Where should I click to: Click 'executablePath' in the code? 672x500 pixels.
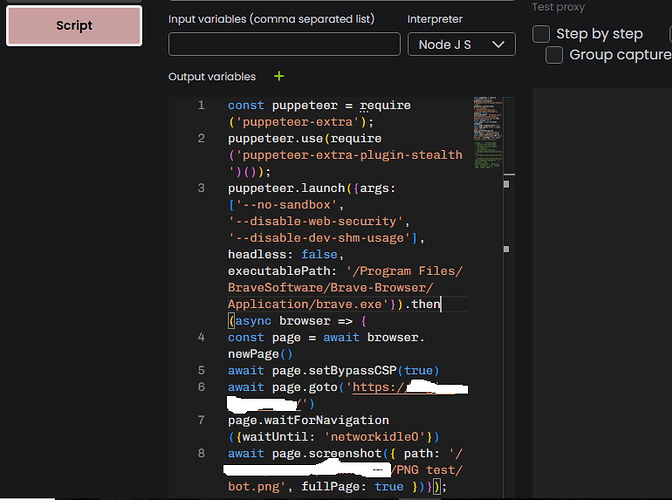(279, 271)
